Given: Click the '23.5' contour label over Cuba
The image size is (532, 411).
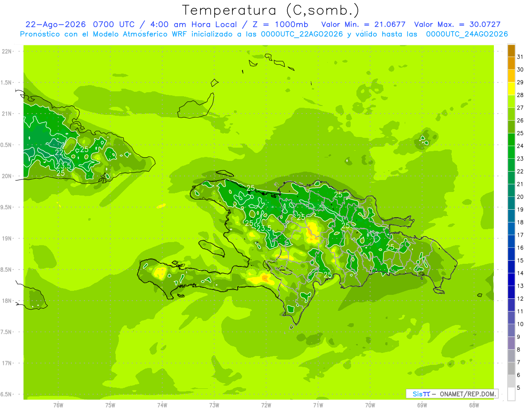Looking at the screenshot, I should [63, 166].
